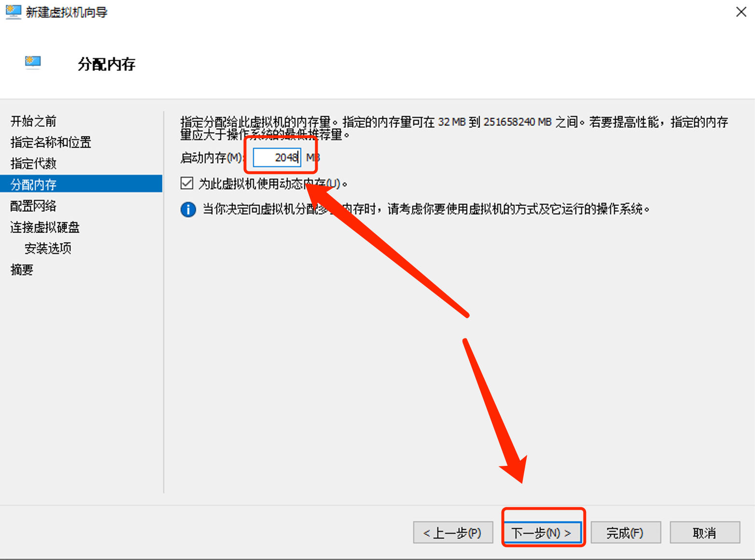Click the wizard icon in title bar
Screen dimensions: 755x560
click(14, 12)
